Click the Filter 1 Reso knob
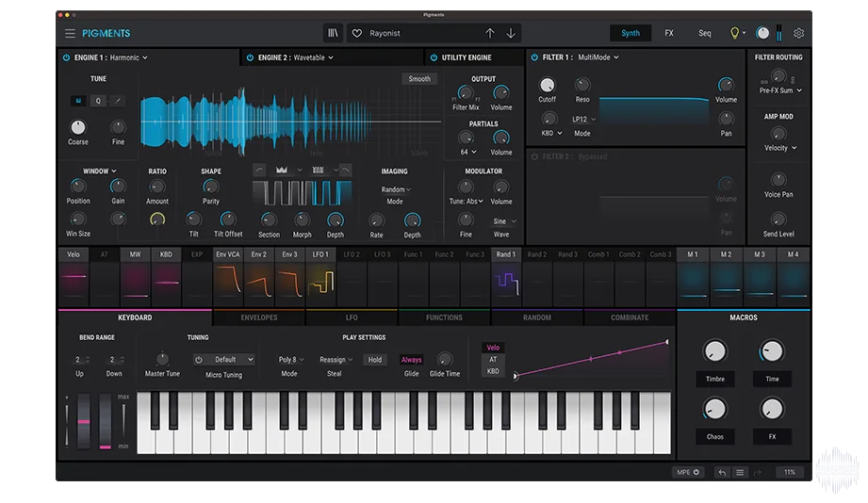Viewport: 868px width, 503px height. 581,85
